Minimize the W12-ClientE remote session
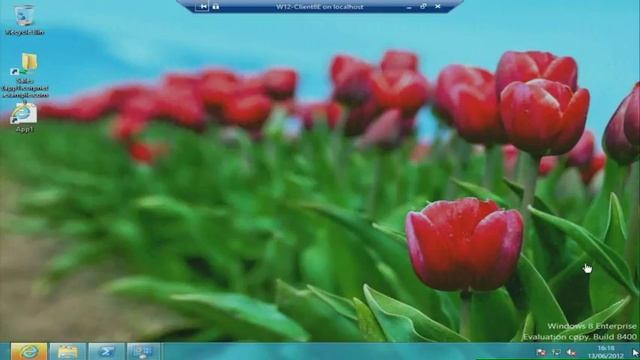The height and width of the screenshot is (360, 640). point(409,7)
